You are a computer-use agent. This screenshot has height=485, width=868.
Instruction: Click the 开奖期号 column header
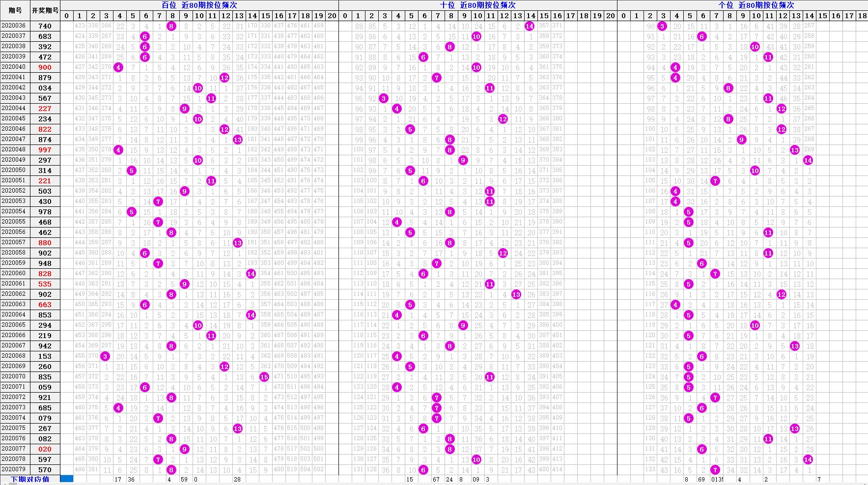(x=45, y=10)
